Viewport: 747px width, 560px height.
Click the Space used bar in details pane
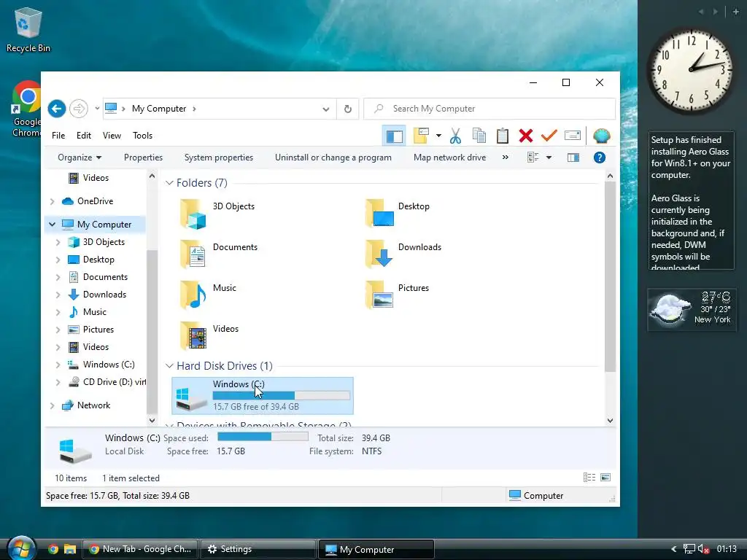coord(263,437)
